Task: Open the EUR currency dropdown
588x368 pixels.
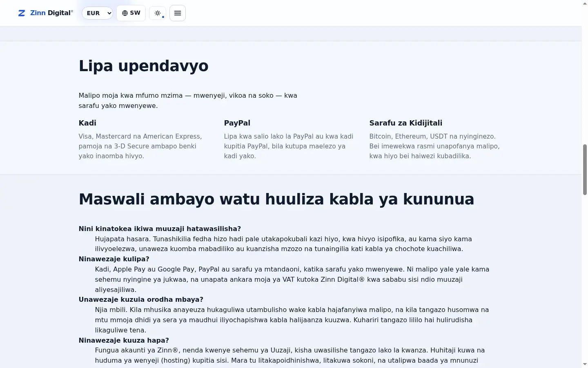Action: click(97, 13)
